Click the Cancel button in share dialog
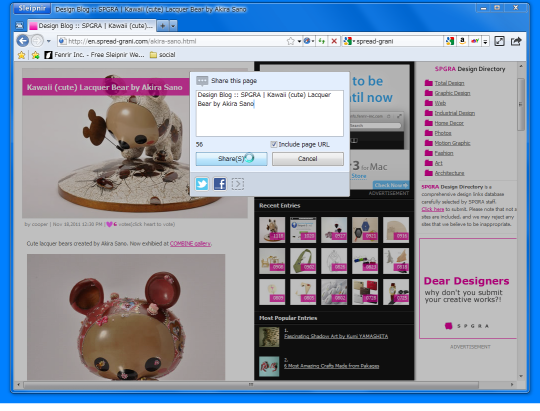 308,159
